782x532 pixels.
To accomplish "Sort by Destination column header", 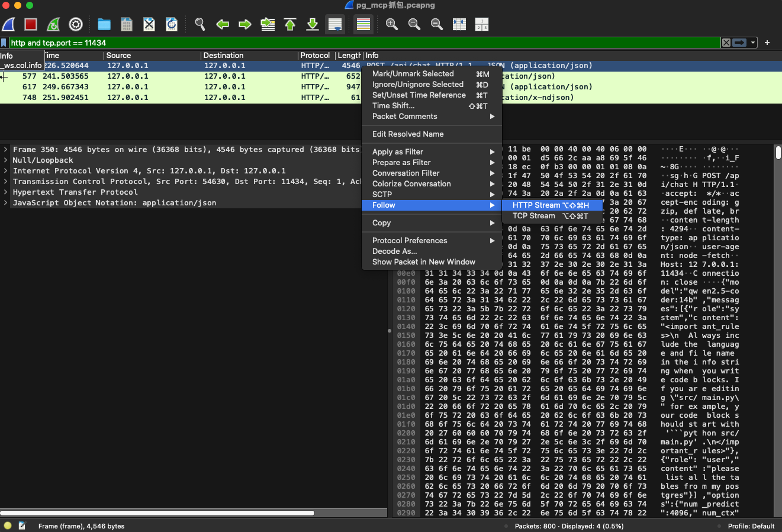I will pos(249,56).
